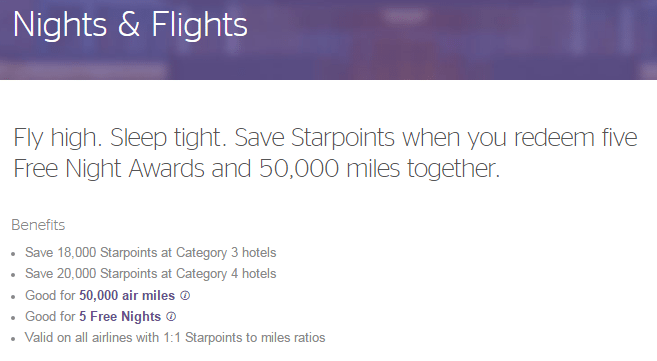Click the info icon beside 50,000 air miles

coord(185,296)
